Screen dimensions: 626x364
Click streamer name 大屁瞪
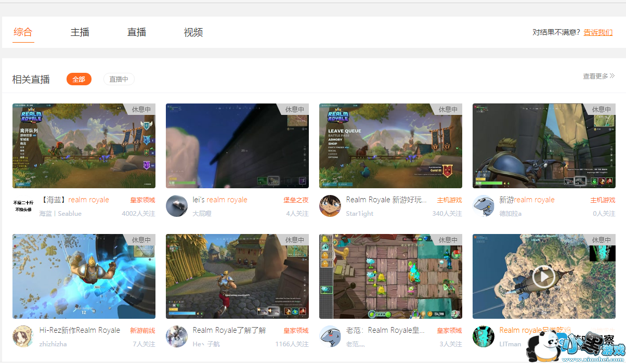[202, 214]
